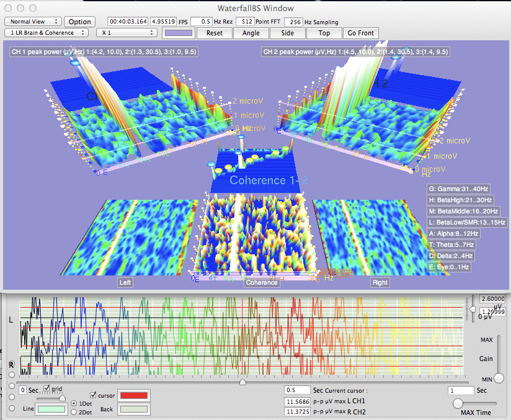Toggle the cursor checkbox
This screenshot has height=420, width=511.
tap(93, 395)
